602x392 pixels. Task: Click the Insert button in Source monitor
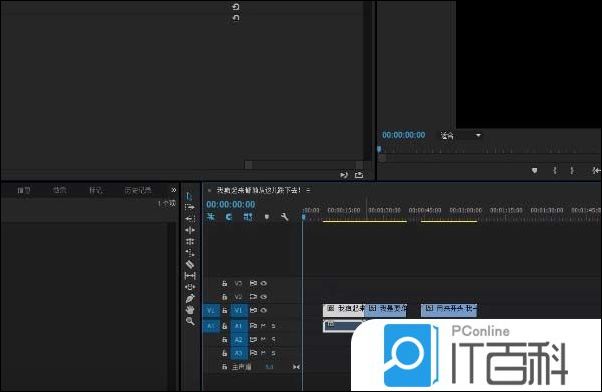tap(344, 175)
